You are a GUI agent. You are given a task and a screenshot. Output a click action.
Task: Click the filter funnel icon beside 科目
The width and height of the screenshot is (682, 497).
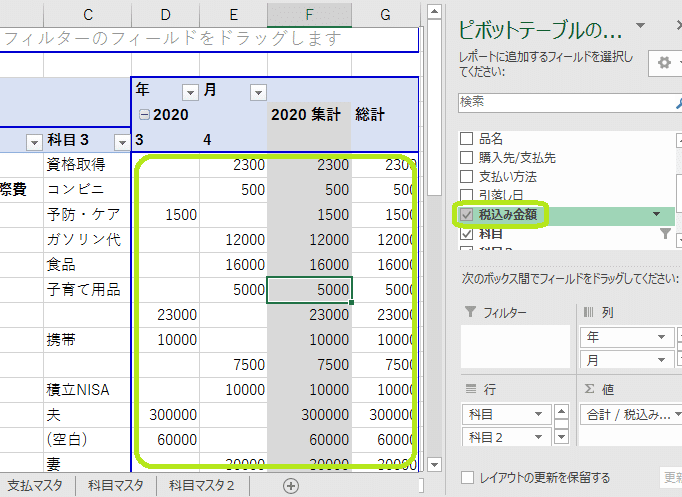point(665,233)
